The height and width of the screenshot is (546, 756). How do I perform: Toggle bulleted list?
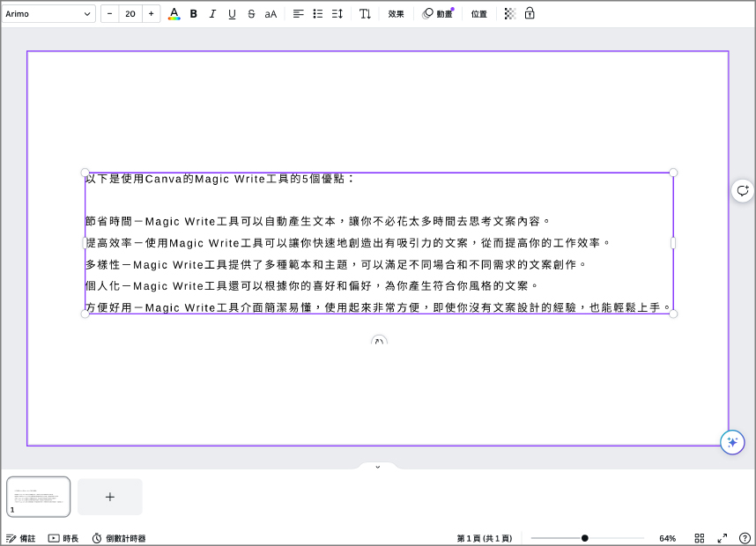click(x=318, y=14)
